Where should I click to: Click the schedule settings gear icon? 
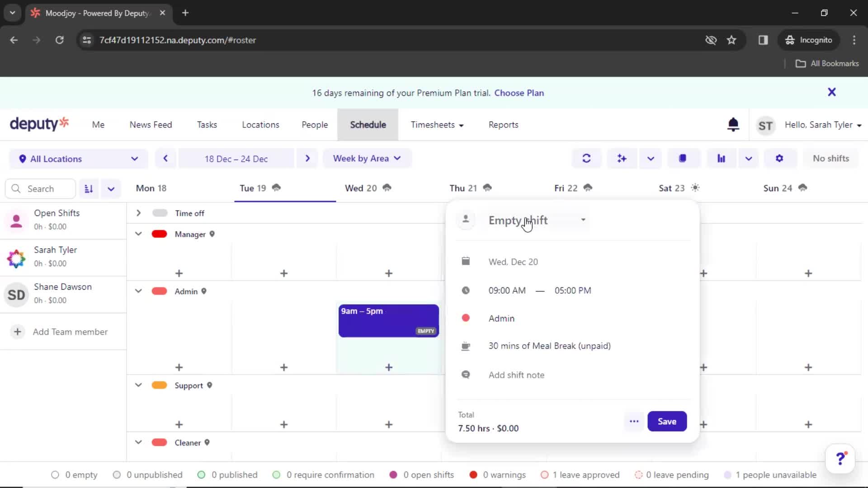[x=779, y=158]
